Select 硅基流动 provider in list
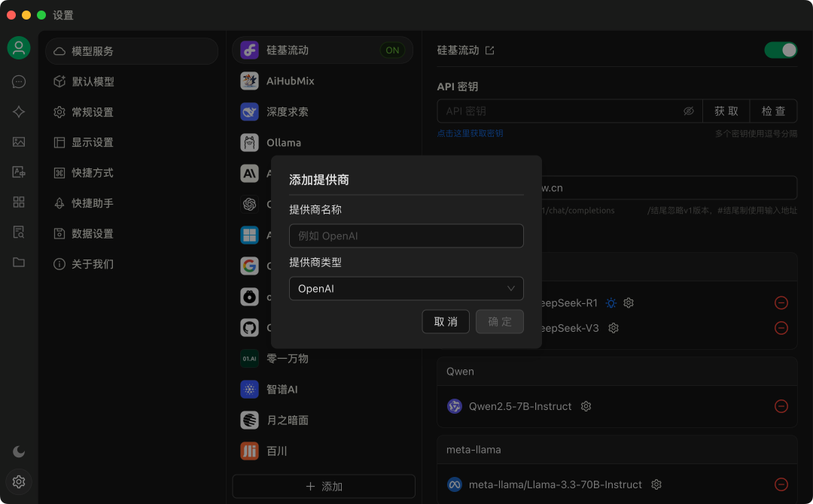This screenshot has width=813, height=504. point(322,50)
